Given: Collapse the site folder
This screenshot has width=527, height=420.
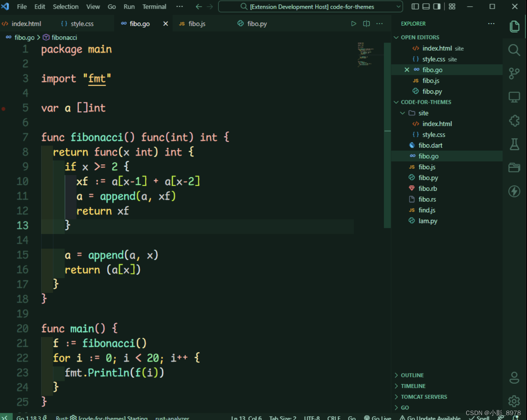Looking at the screenshot, I should [402, 113].
